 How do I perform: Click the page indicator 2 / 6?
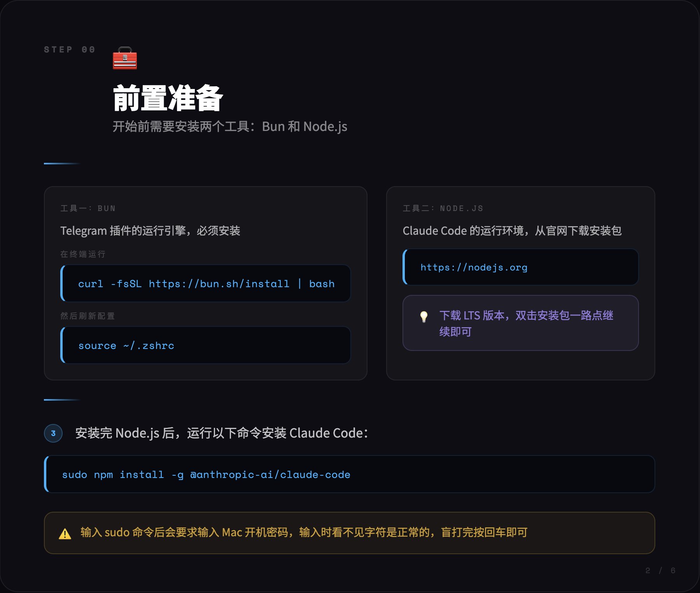click(660, 570)
